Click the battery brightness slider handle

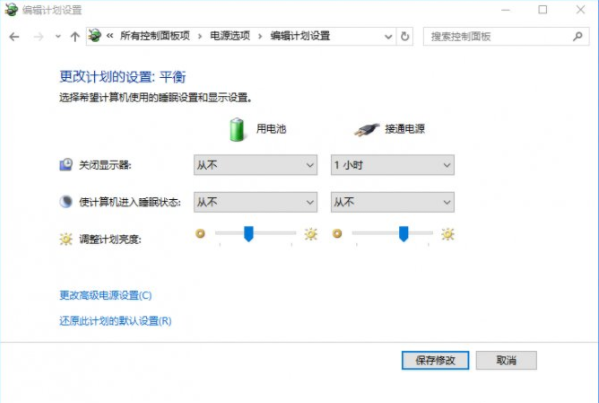[249, 233]
